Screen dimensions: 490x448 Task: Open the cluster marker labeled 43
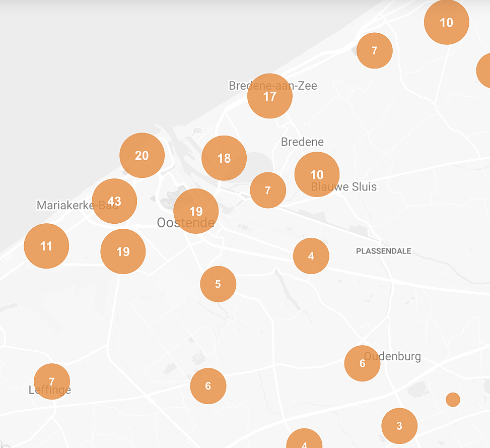point(114,201)
